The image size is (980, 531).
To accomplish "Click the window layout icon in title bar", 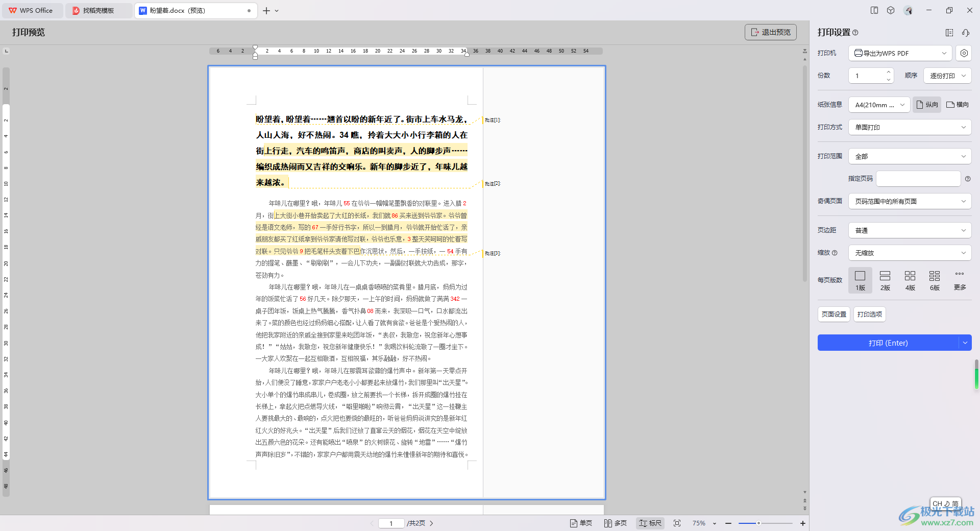I will (874, 10).
